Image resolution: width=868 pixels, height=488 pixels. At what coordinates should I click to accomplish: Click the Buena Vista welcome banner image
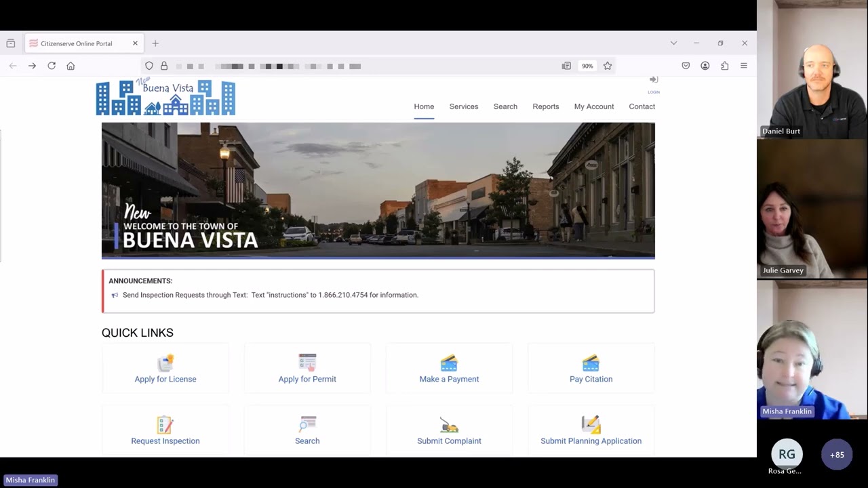(x=378, y=190)
